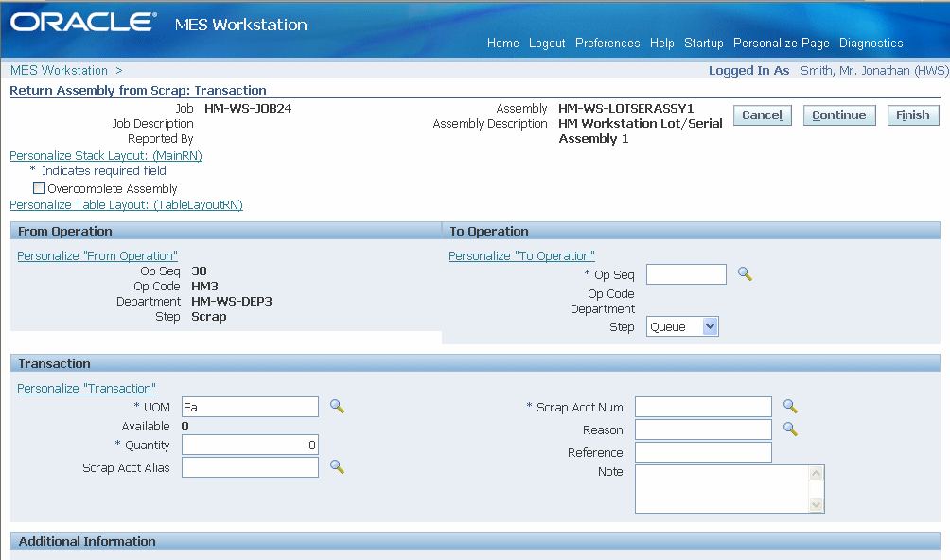Screen dimensions: 950x560
Task: Toggle the Overcomplete Assembly checkbox
Action: [40, 187]
